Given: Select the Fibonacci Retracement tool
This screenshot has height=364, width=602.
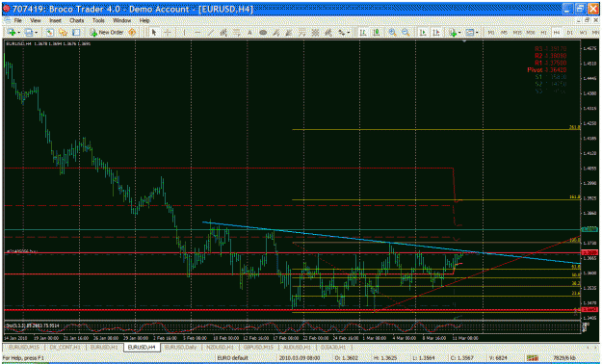Looking at the screenshot, I should (237, 33).
